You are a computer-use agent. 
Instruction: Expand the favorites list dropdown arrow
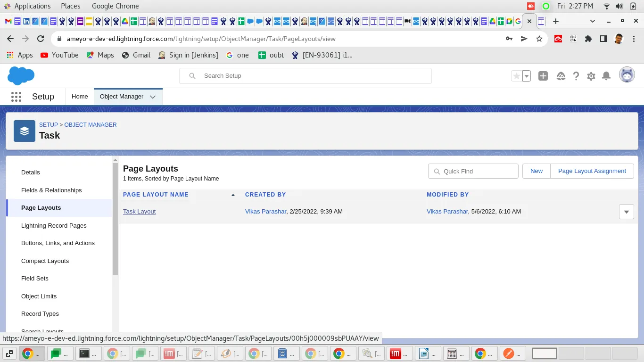(527, 76)
